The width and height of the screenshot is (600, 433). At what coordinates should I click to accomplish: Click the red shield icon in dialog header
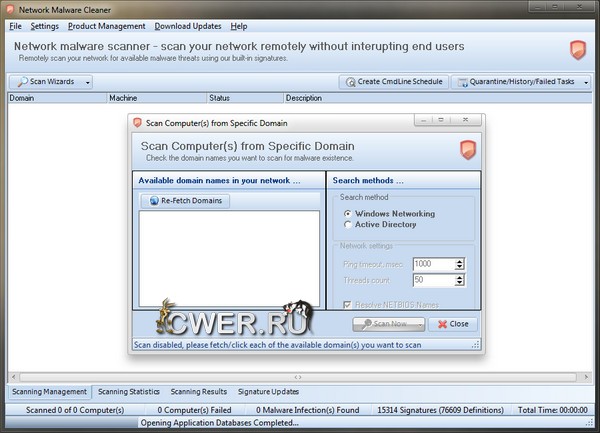467,150
